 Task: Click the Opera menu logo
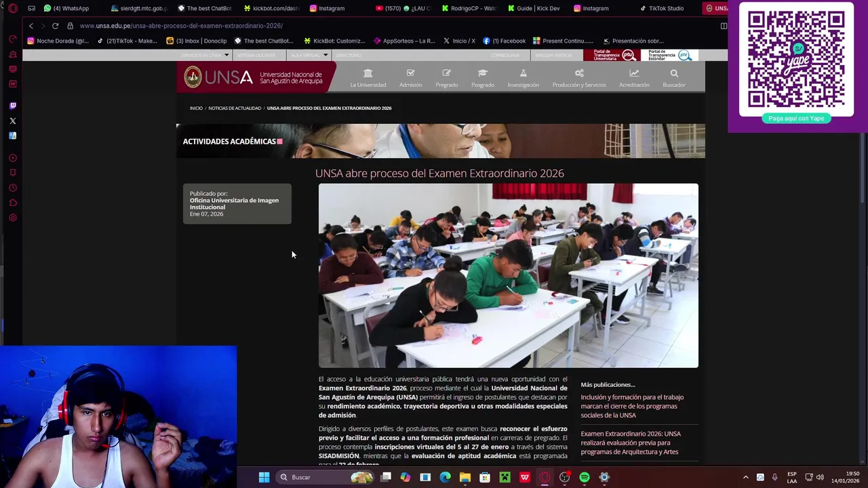(x=12, y=8)
